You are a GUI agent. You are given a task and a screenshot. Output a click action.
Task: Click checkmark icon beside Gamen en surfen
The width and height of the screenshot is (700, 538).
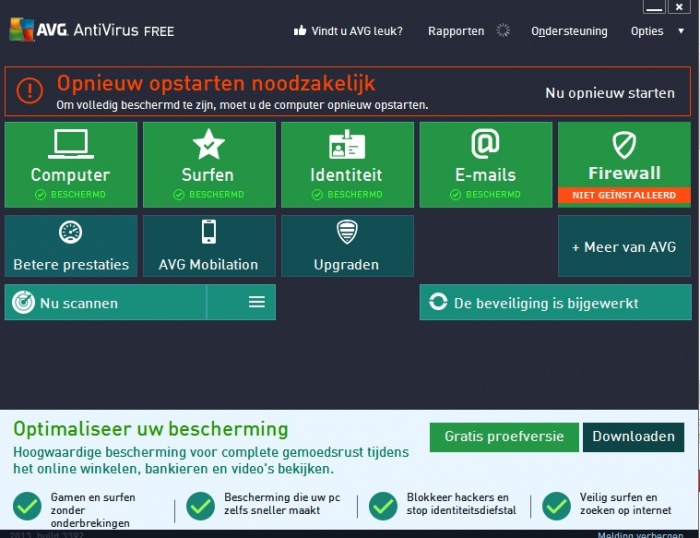pyautogui.click(x=27, y=506)
